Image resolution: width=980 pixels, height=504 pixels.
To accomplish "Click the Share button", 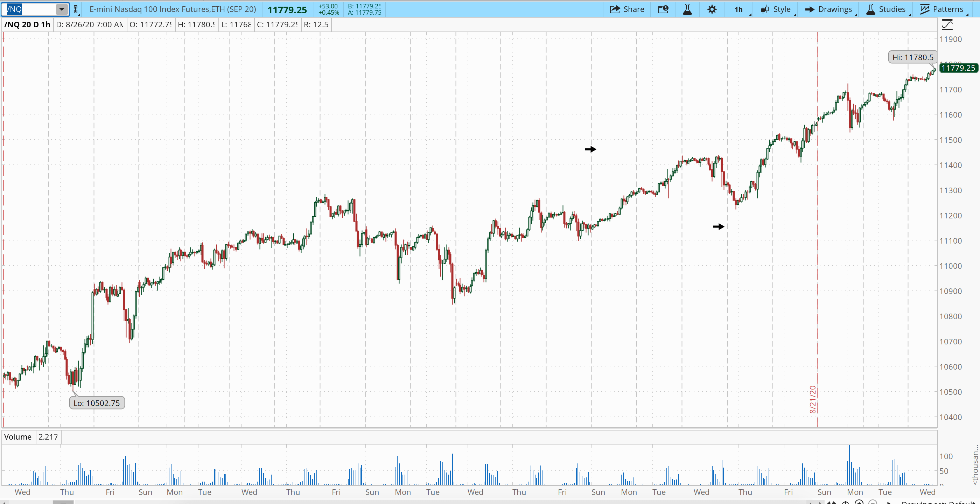I will pos(627,9).
